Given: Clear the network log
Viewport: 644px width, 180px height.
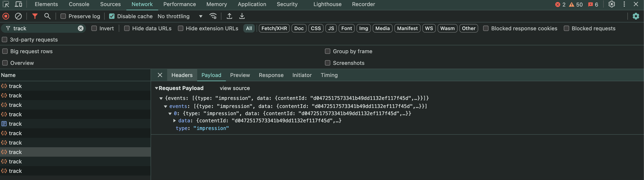Looking at the screenshot, I should [18, 16].
